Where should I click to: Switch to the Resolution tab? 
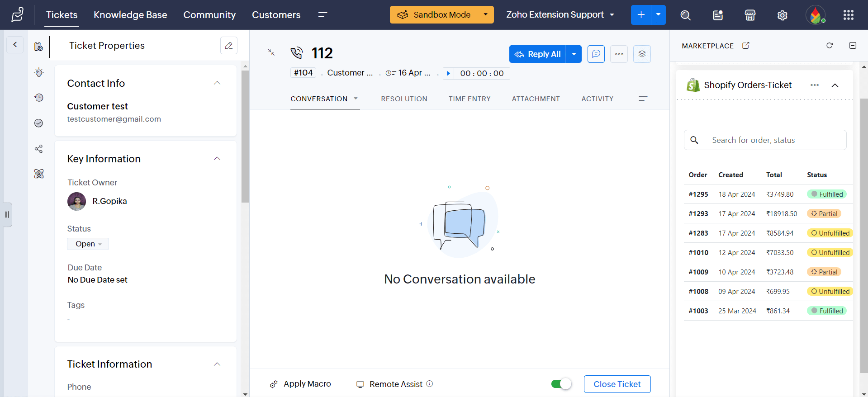click(x=403, y=99)
